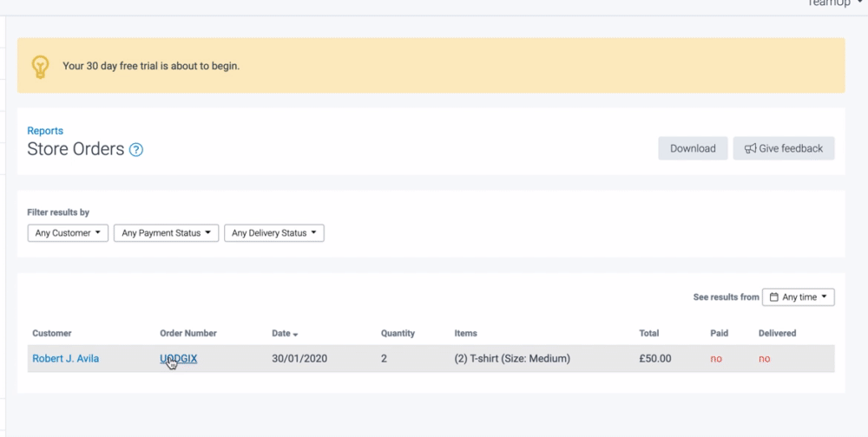The image size is (868, 437).
Task: Open the Any Delivery Status dropdown
Action: point(273,233)
